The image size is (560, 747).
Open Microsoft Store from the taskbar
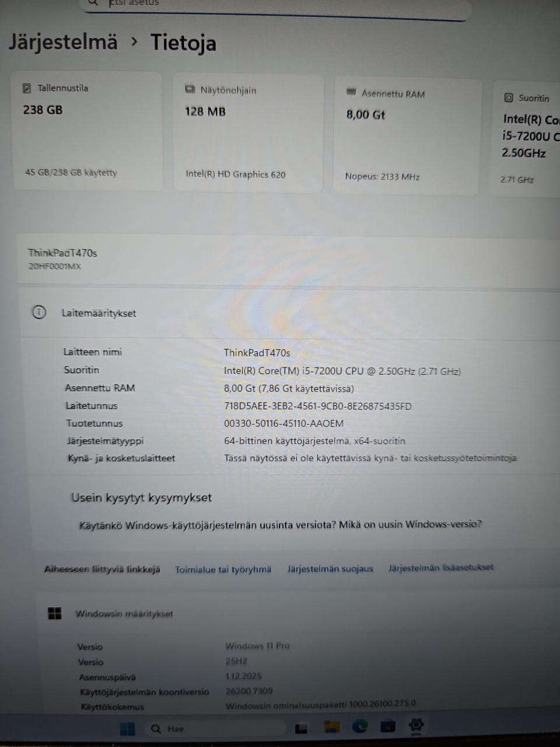387,727
